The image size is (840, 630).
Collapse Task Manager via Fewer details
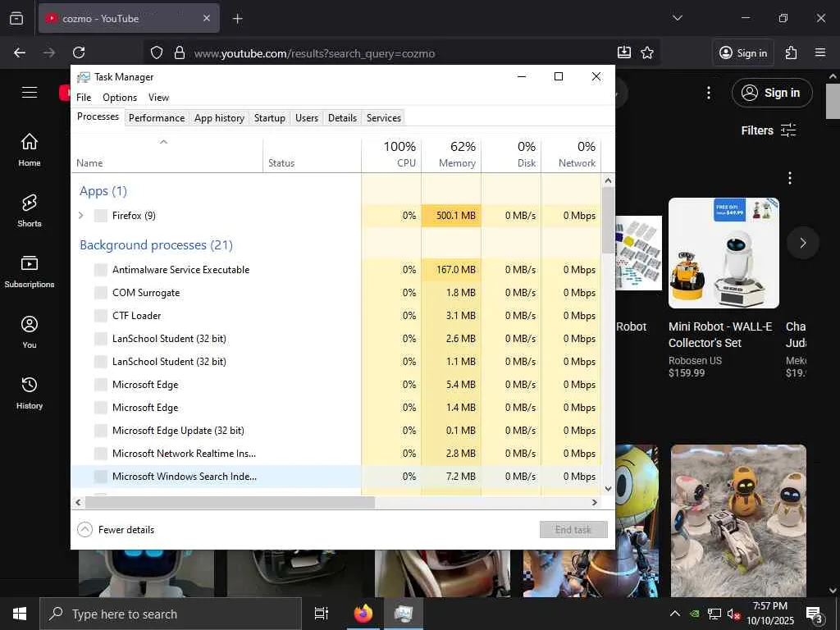click(x=116, y=530)
